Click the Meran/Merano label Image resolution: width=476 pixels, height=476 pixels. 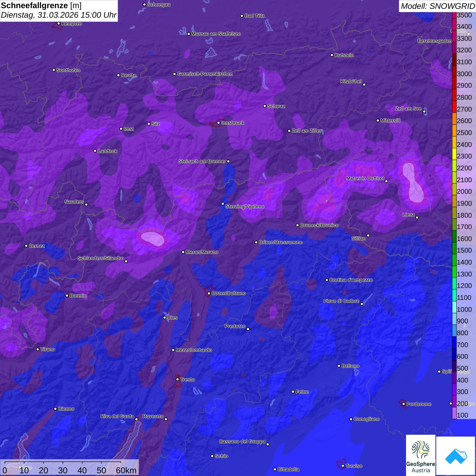tap(202, 252)
